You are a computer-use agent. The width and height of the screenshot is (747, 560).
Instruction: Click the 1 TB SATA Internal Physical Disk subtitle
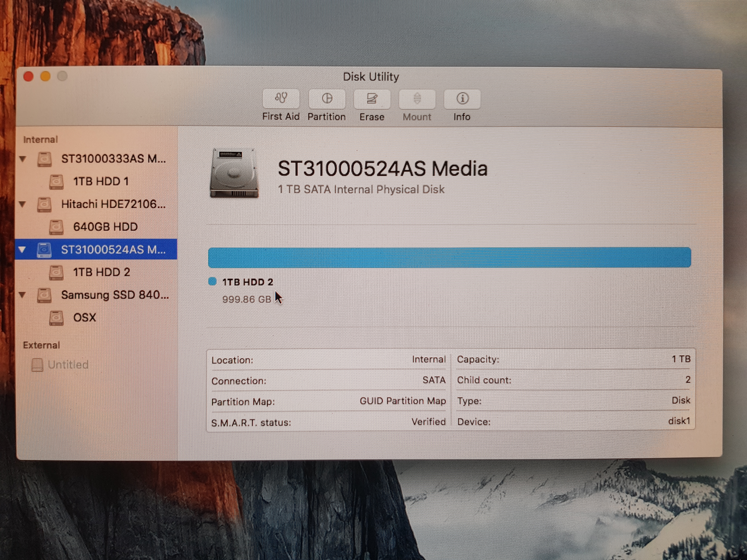click(361, 189)
